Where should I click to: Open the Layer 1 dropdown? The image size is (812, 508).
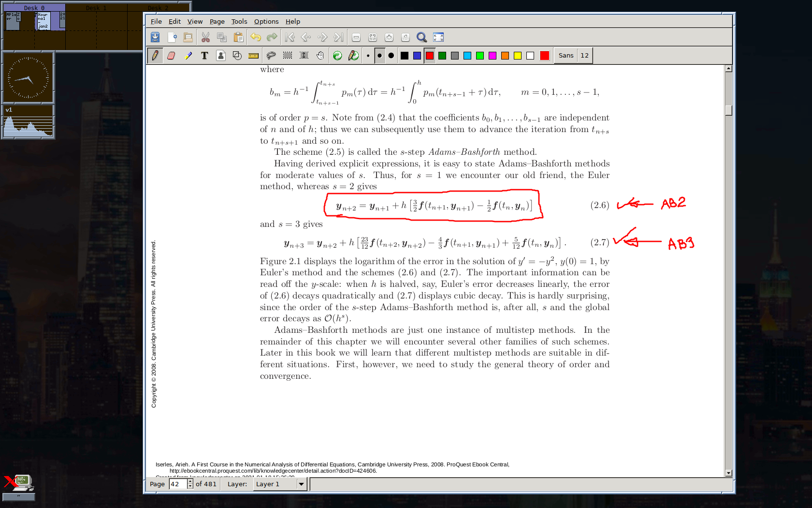click(301, 484)
